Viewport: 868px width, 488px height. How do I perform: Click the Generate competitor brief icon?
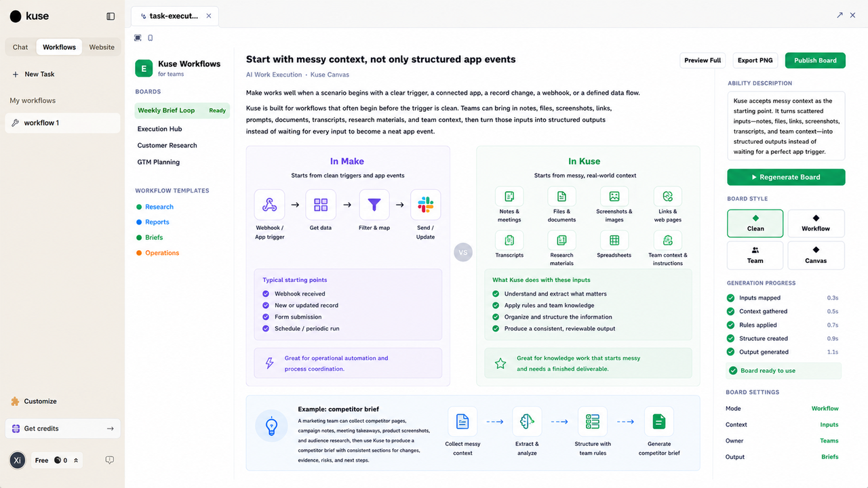658,422
